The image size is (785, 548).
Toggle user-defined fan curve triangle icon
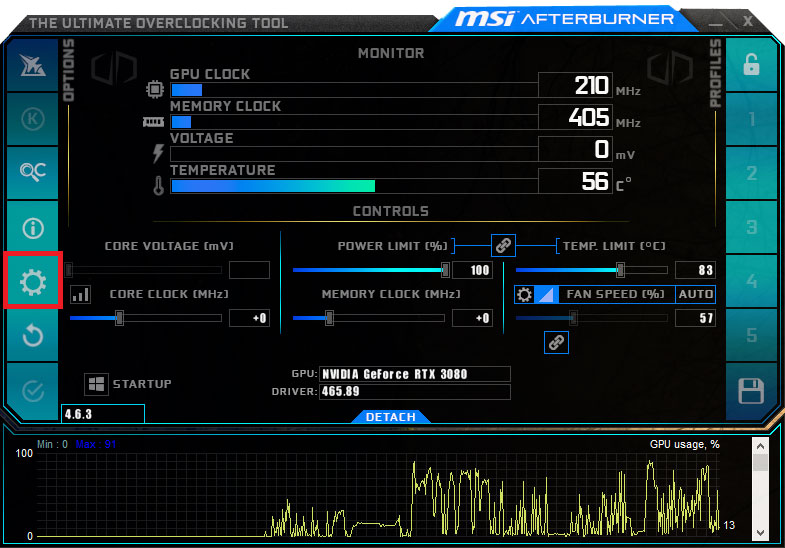[x=546, y=294]
